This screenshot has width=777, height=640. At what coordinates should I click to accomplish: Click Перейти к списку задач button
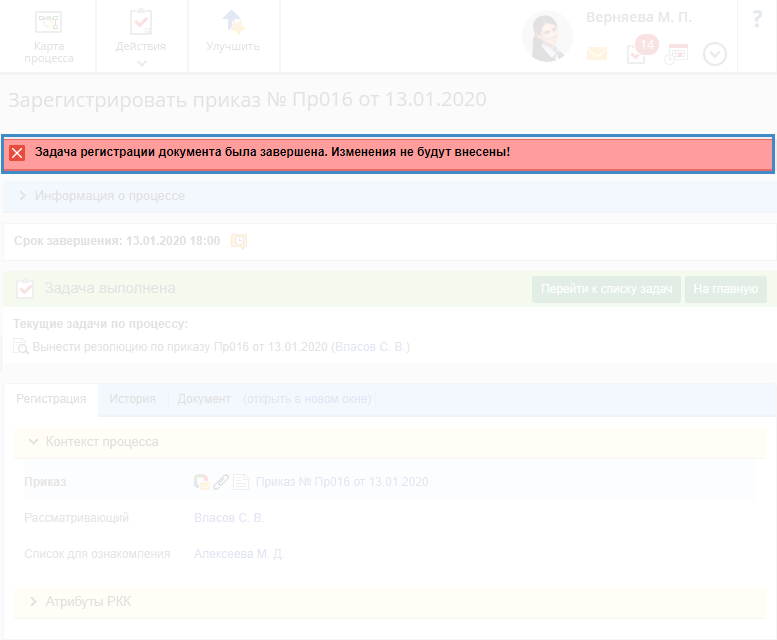[606, 289]
